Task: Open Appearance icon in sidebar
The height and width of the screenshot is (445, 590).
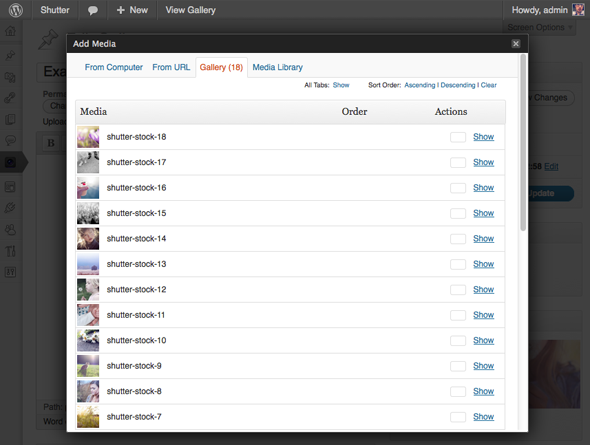Action: (10, 186)
